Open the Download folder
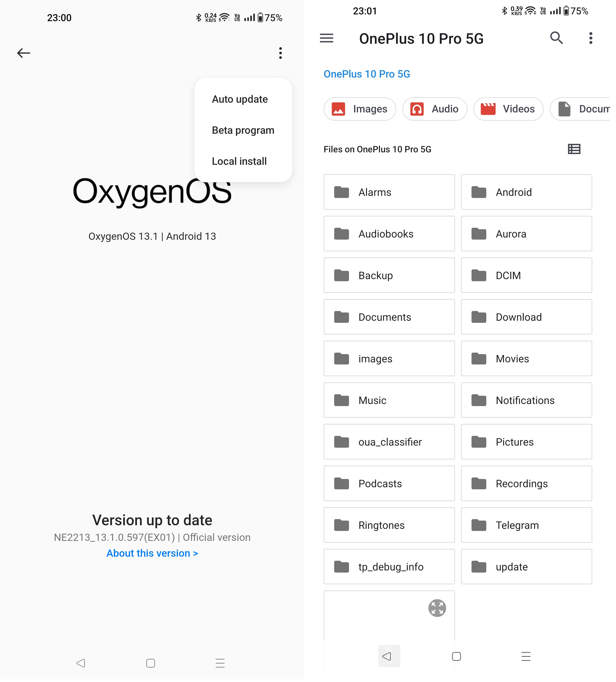616x682 pixels. pos(526,317)
